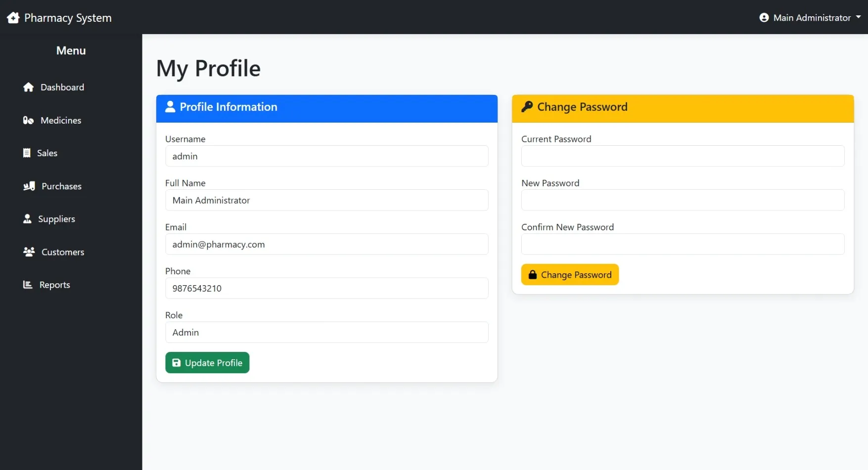
Task: Click the person icon on Profile Information header
Action: tap(170, 107)
